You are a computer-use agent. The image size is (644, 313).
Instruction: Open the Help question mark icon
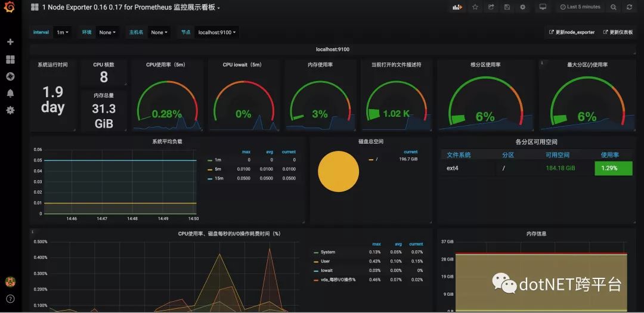[x=10, y=299]
